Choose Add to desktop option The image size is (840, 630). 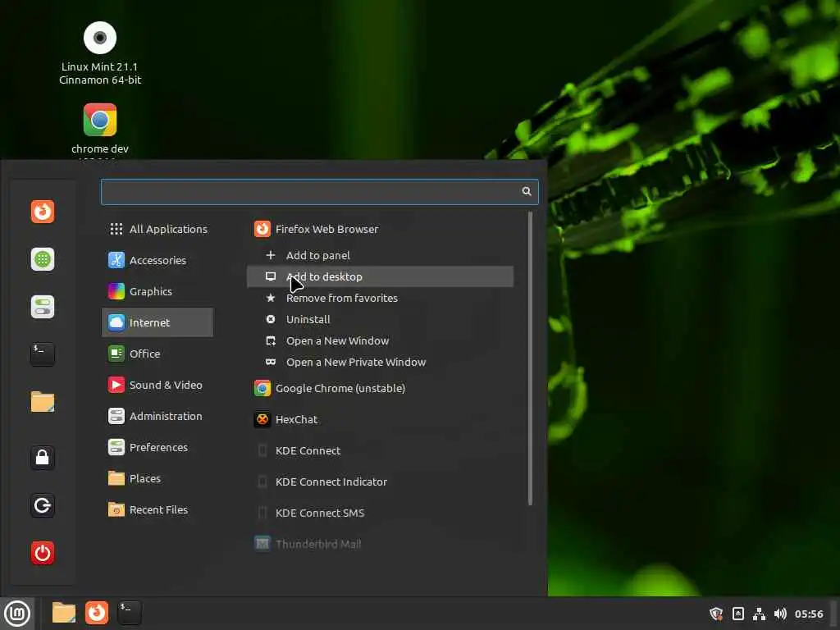click(x=380, y=277)
